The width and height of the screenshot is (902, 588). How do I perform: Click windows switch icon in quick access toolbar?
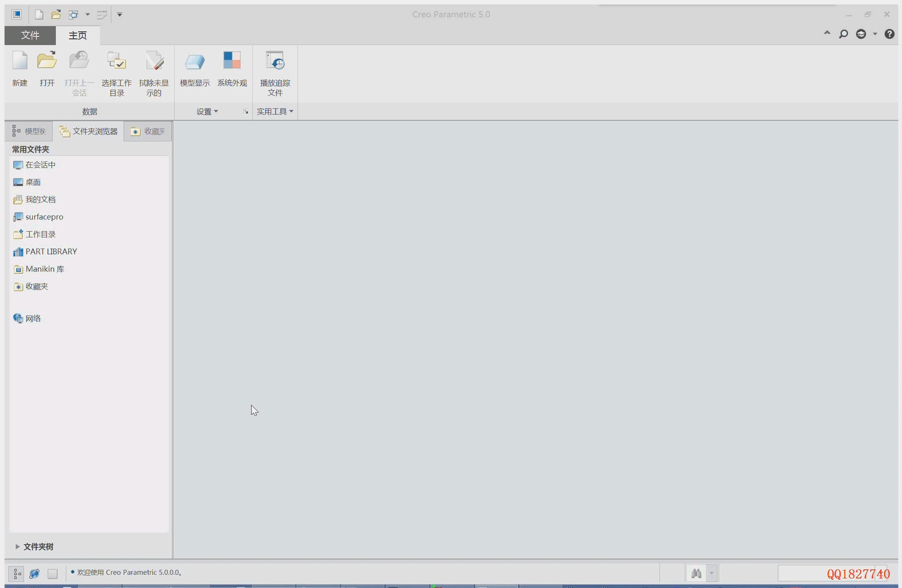(73, 14)
